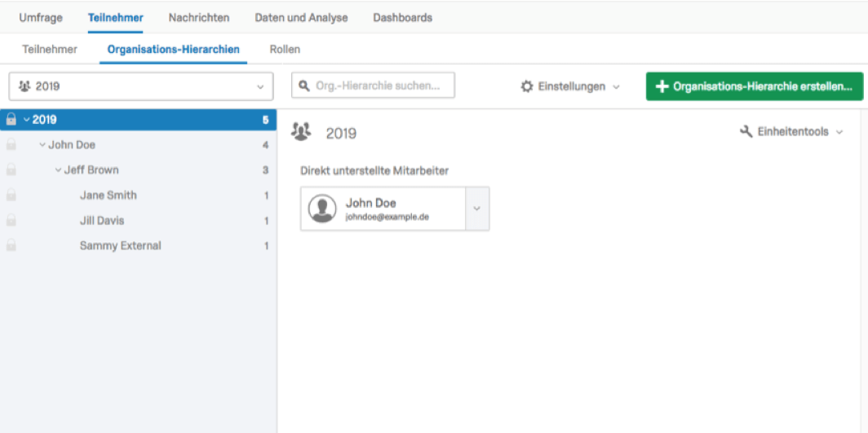Select the Teilnehmer sub-tab
This screenshot has width=868, height=433.
tap(50, 49)
